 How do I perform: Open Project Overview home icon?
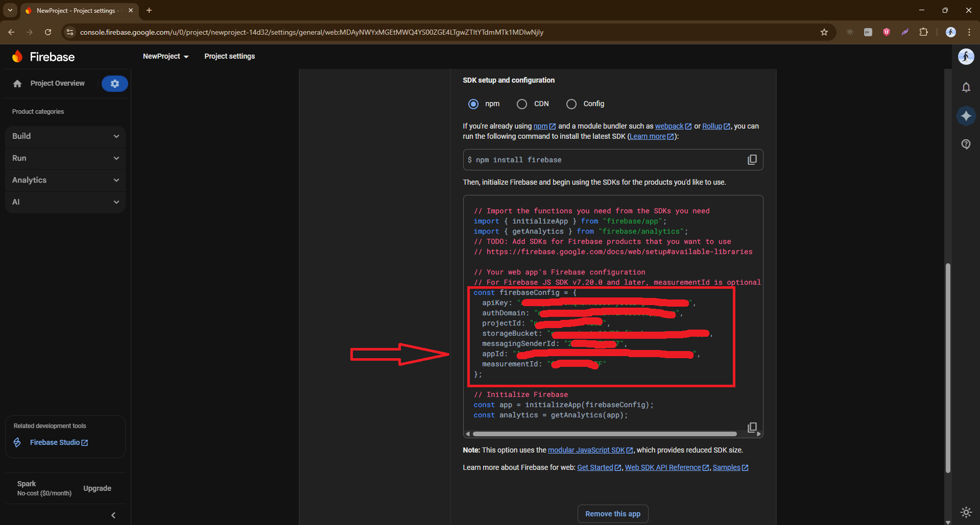click(17, 84)
